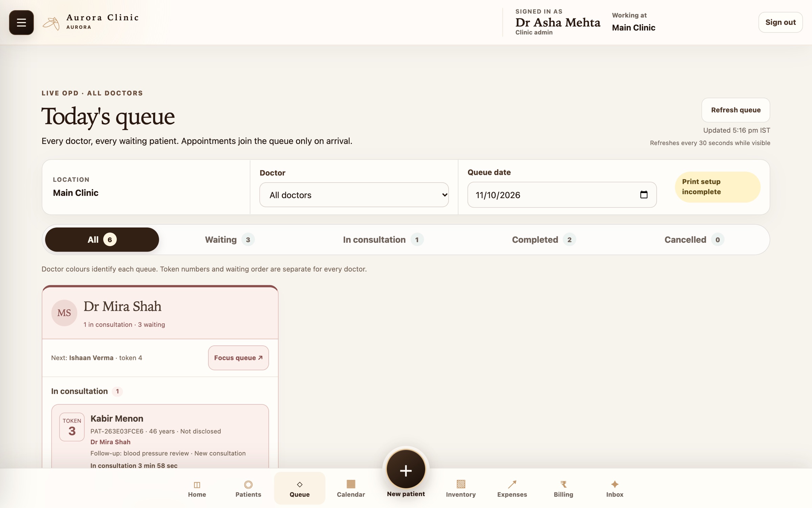Click the Sign out button
812x508 pixels.
coord(780,22)
